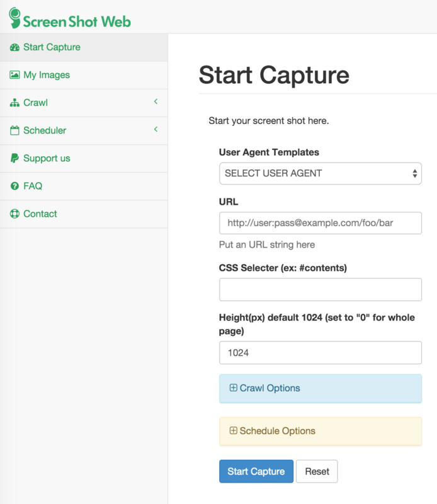
Task: Click the question mark icon beside FAQ
Action: [14, 186]
